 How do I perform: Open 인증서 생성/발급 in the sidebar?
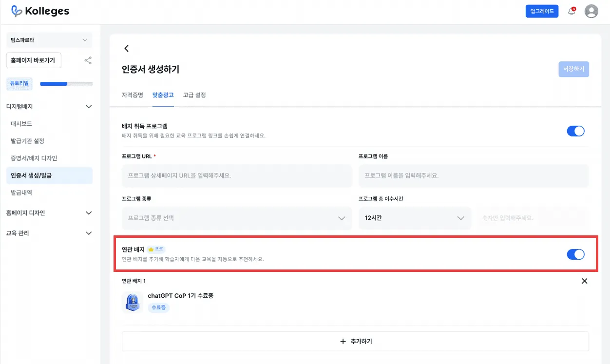(x=49, y=175)
